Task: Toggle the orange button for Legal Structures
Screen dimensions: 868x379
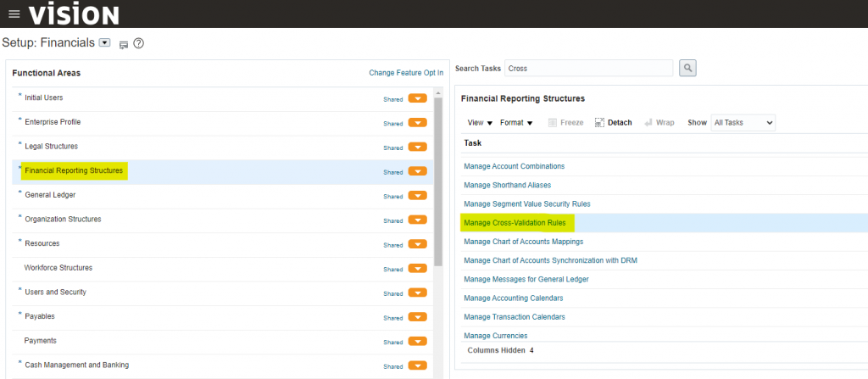Action: point(417,147)
